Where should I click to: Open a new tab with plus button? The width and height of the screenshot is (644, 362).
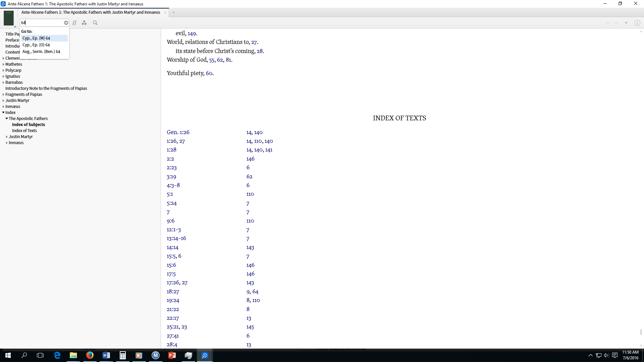(173, 12)
